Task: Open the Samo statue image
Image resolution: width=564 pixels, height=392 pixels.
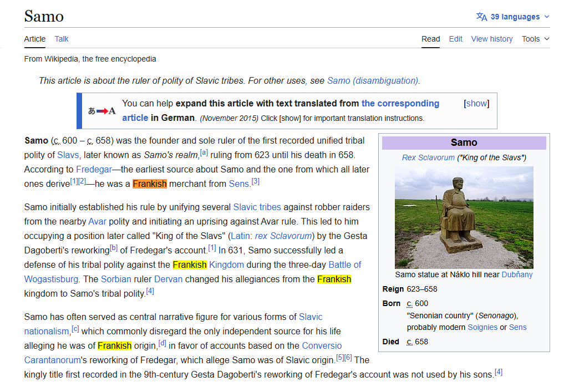Action: (464, 217)
